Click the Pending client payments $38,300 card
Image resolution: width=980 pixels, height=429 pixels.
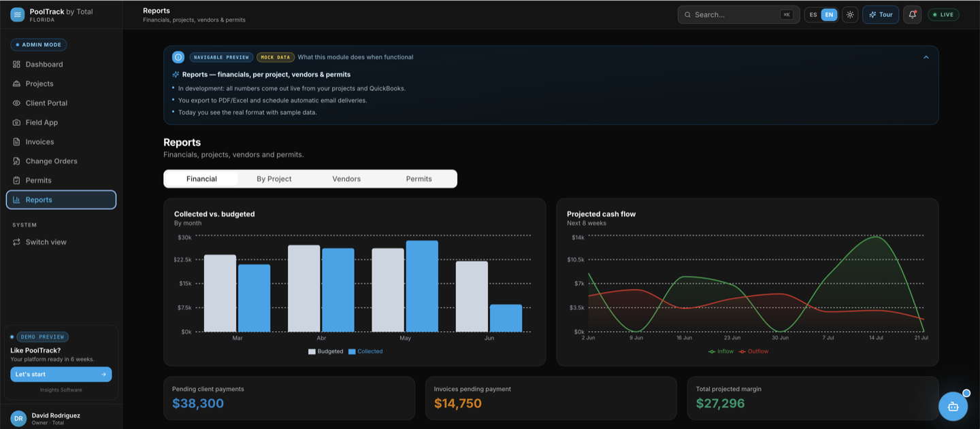(289, 398)
